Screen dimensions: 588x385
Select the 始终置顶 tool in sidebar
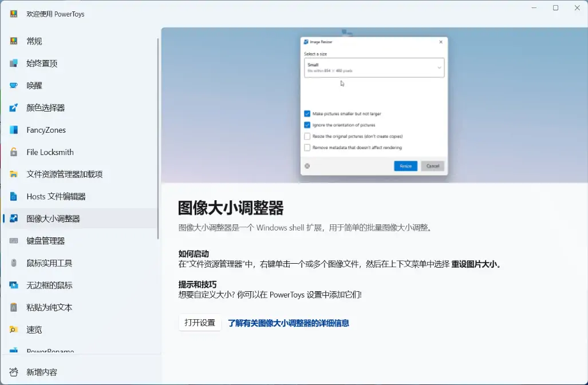point(43,63)
